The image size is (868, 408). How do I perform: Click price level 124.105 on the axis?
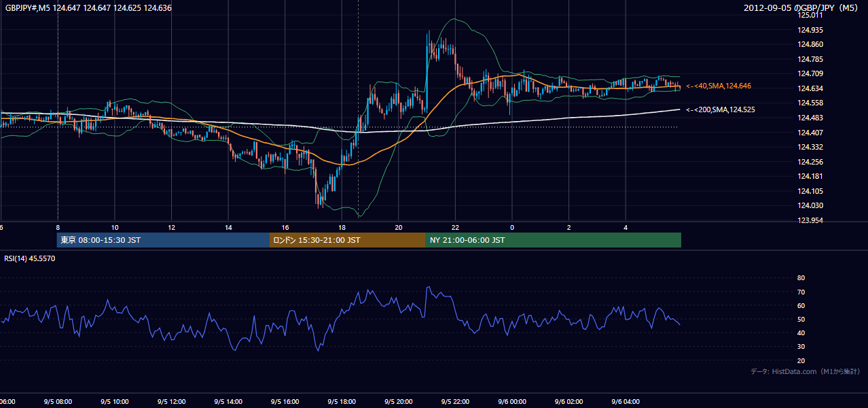click(810, 191)
